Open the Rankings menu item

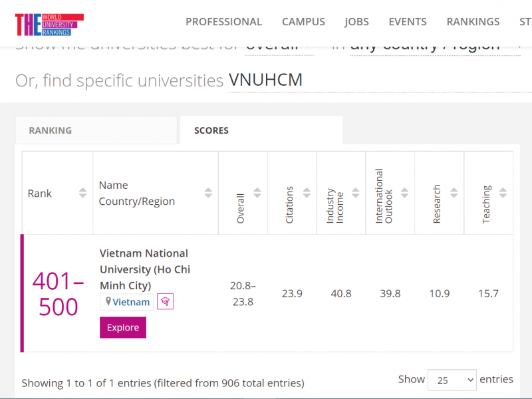coord(473,22)
